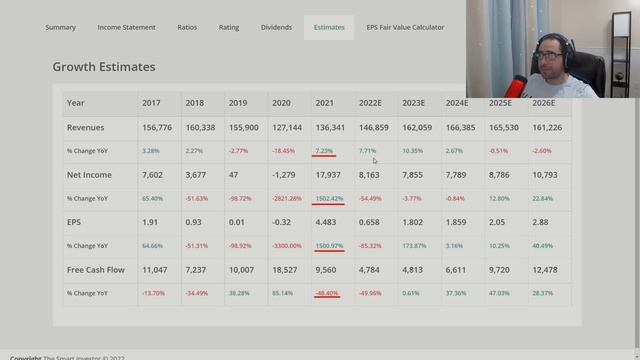Click EPS value 0.93

click(193, 222)
